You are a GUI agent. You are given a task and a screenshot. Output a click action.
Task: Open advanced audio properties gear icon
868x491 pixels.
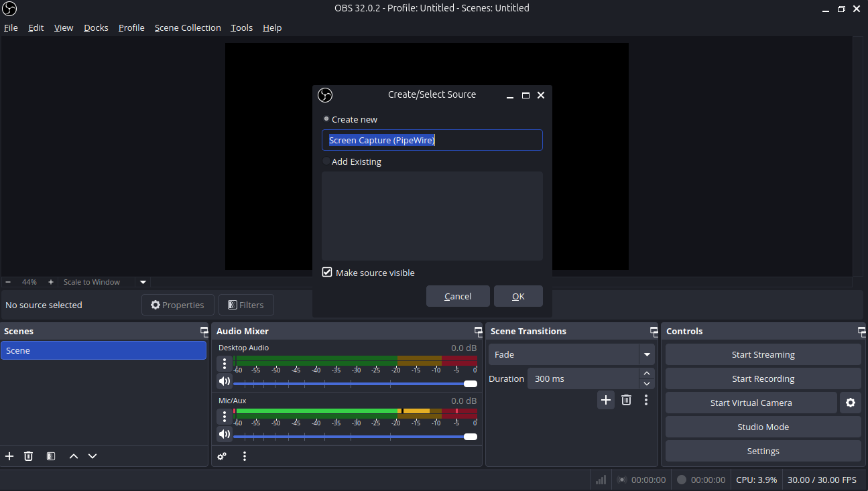(222, 456)
